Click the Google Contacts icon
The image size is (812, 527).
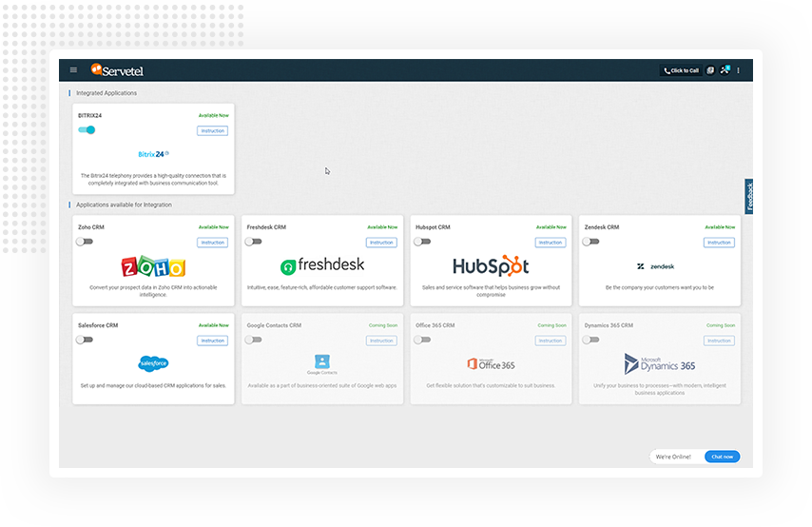click(322, 364)
